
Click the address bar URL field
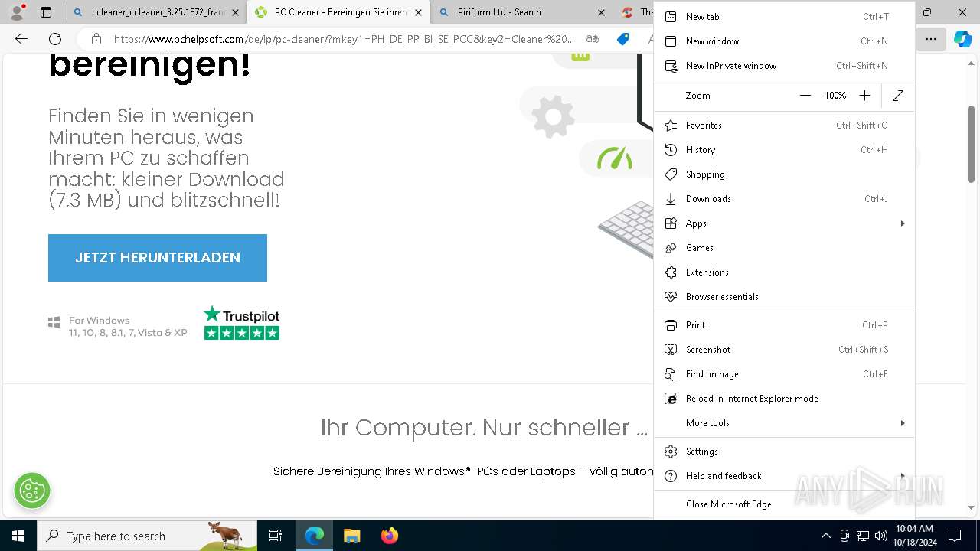[x=345, y=39]
